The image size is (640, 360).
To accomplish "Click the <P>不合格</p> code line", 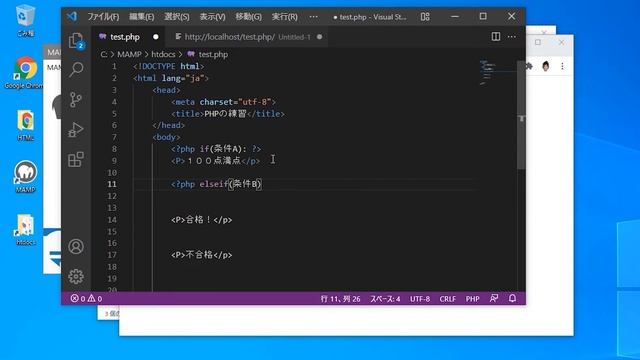I will coord(202,255).
